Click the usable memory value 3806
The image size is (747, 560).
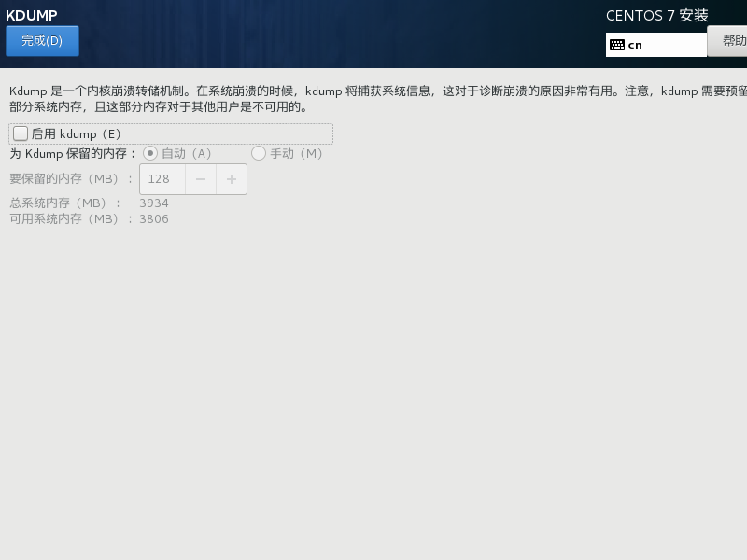tap(154, 219)
